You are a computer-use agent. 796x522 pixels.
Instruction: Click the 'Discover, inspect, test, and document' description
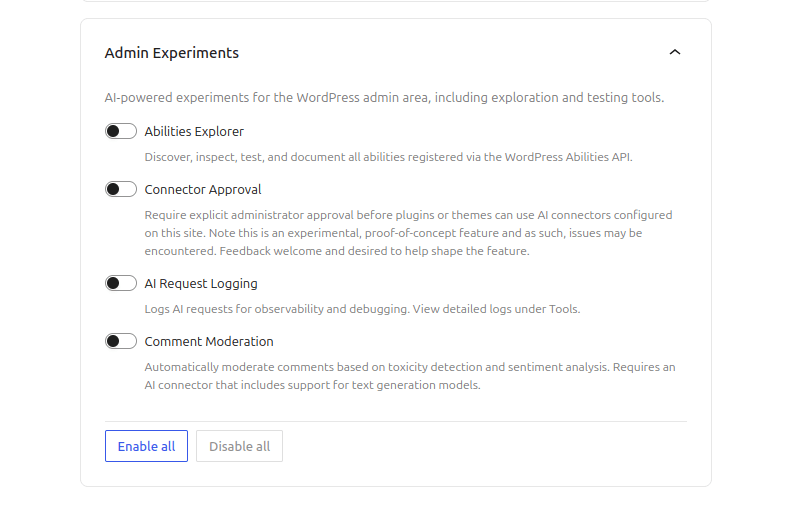pos(388,157)
